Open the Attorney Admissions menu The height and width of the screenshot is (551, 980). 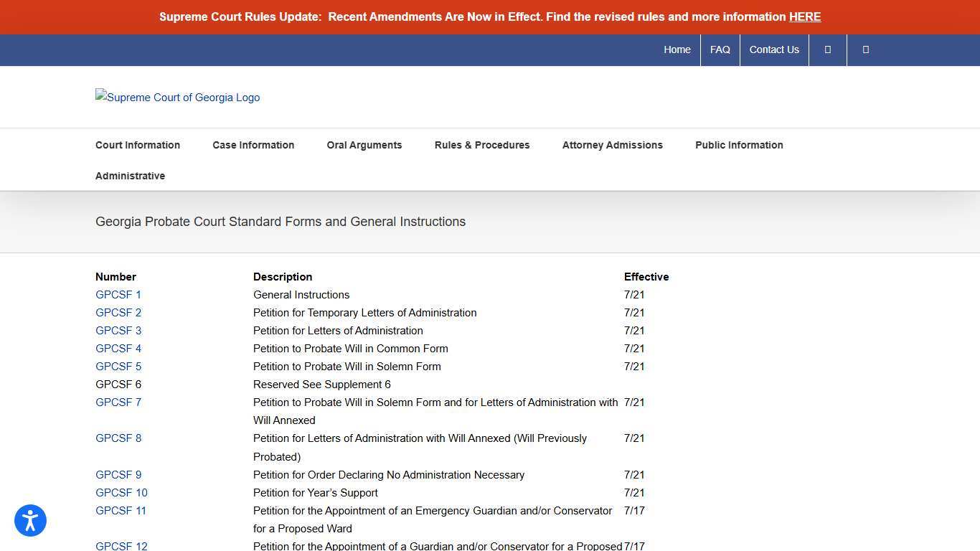coord(612,145)
